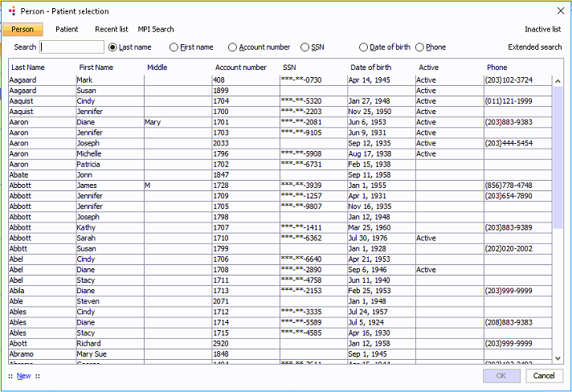
Task: Select middle name Mary
Action: pos(153,122)
